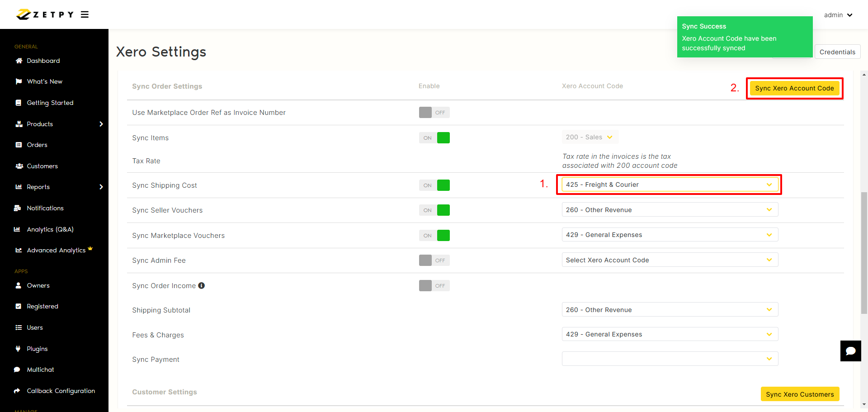Image resolution: width=868 pixels, height=412 pixels.
Task: Open the live chat widget
Action: (x=851, y=351)
